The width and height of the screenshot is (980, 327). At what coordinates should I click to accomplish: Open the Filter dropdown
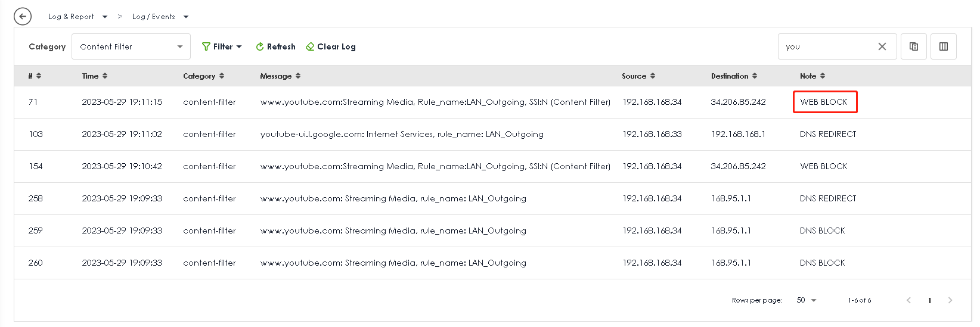222,46
